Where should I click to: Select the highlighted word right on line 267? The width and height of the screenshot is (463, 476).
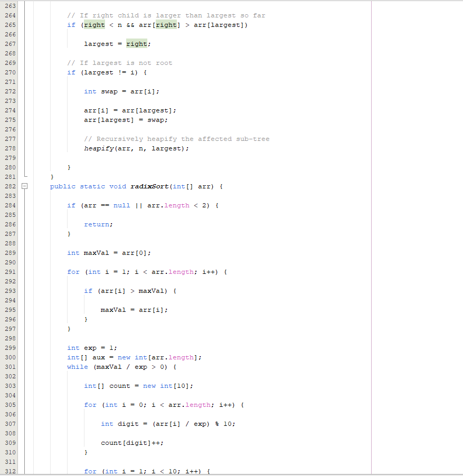pyautogui.click(x=136, y=44)
